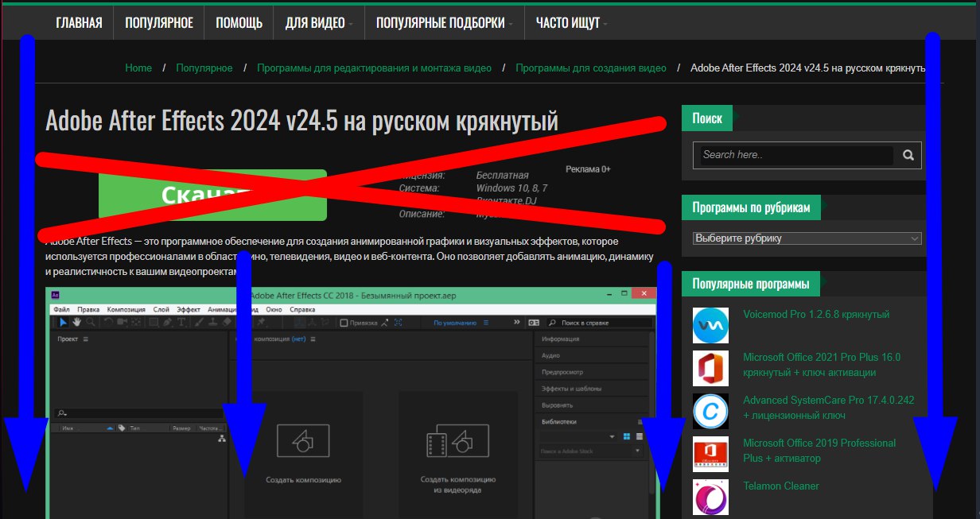Expand the toolbar overflow chevron
980x519 pixels.
517,322
